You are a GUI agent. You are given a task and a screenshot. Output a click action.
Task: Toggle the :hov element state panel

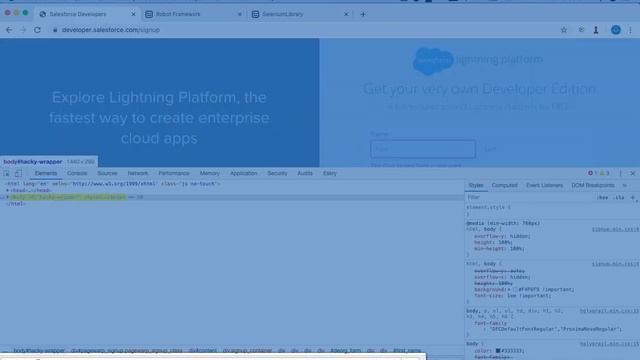point(602,198)
